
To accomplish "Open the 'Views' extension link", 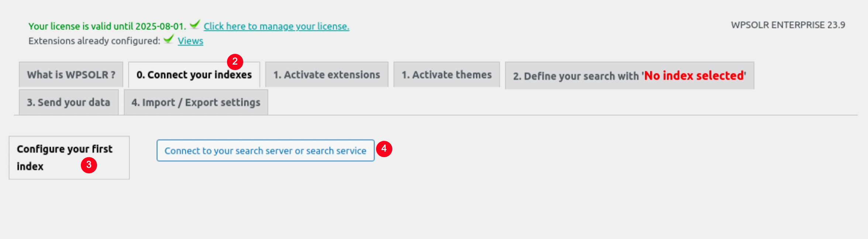I will coord(190,41).
